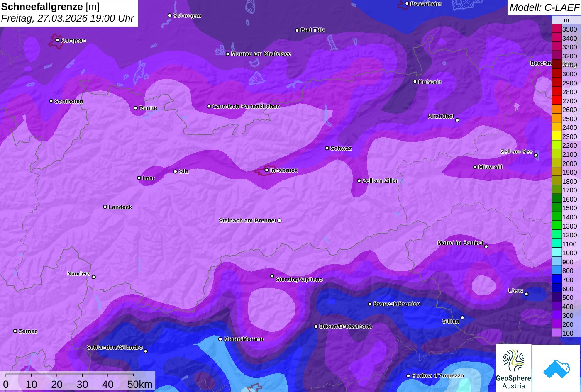This screenshot has width=581, height=392.
Task: Click the 2300 m yellow legend swatch
Action: 557,136
